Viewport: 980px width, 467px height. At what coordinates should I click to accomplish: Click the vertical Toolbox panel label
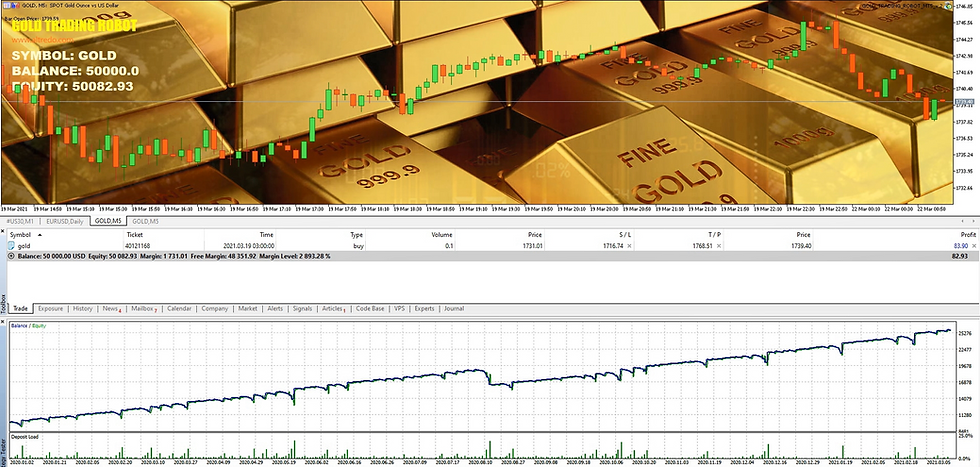(3, 303)
